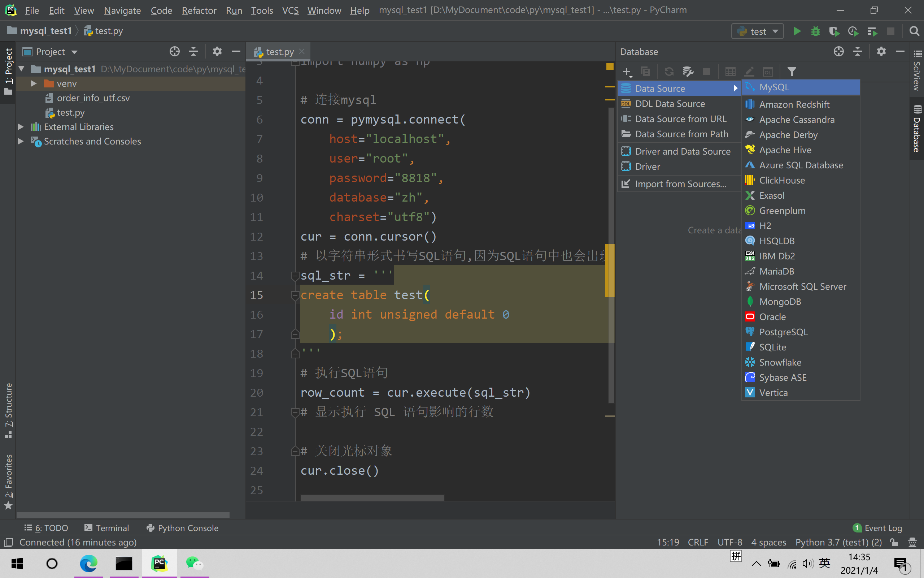The width and height of the screenshot is (924, 578).
Task: Toggle the Project tool window sidebar button
Action: [8, 71]
